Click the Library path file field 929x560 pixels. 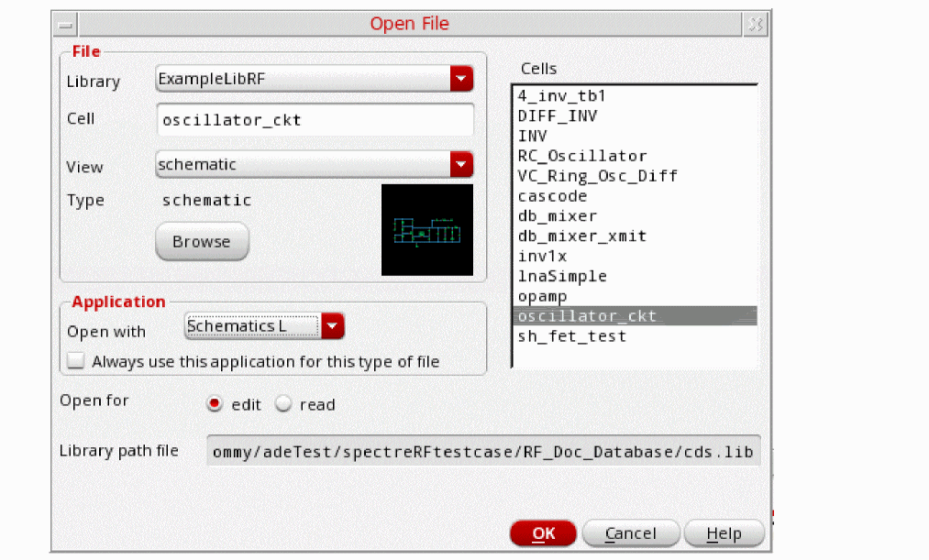click(483, 452)
